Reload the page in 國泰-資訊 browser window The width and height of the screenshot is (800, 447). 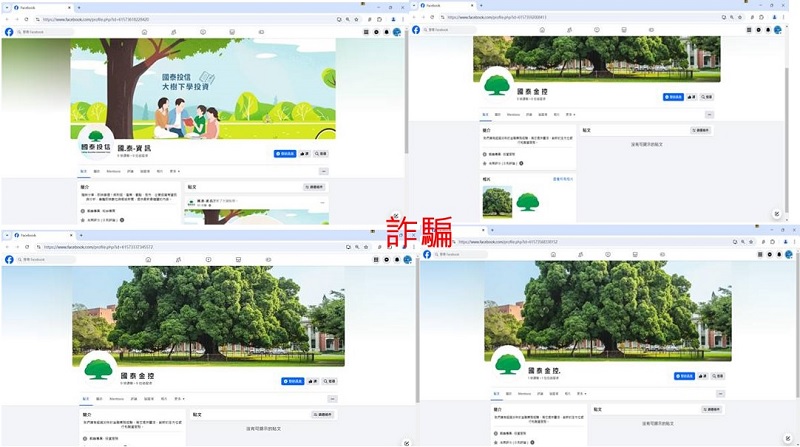tap(27, 19)
